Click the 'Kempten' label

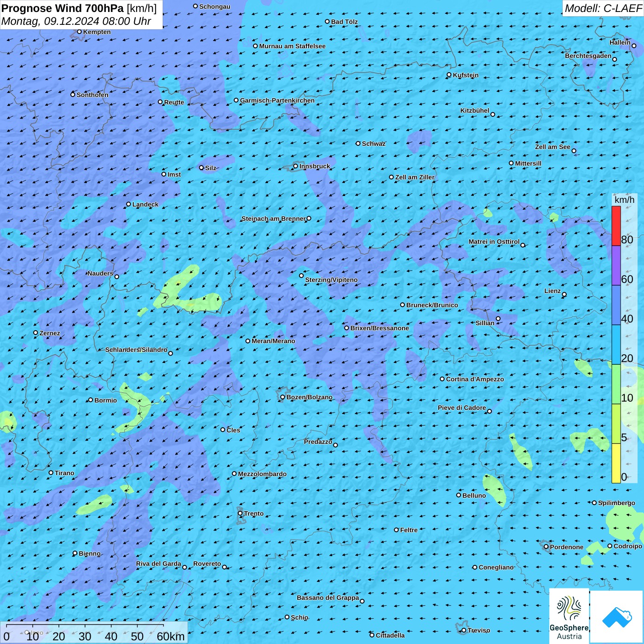(97, 32)
